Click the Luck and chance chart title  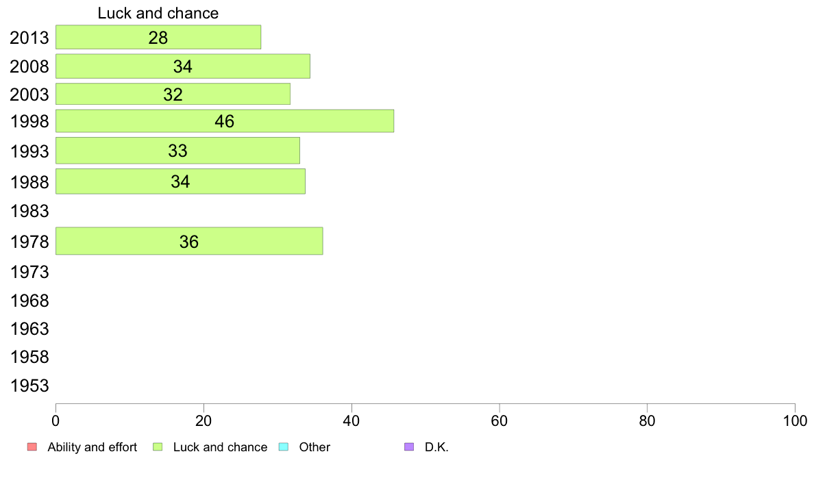[x=158, y=13]
